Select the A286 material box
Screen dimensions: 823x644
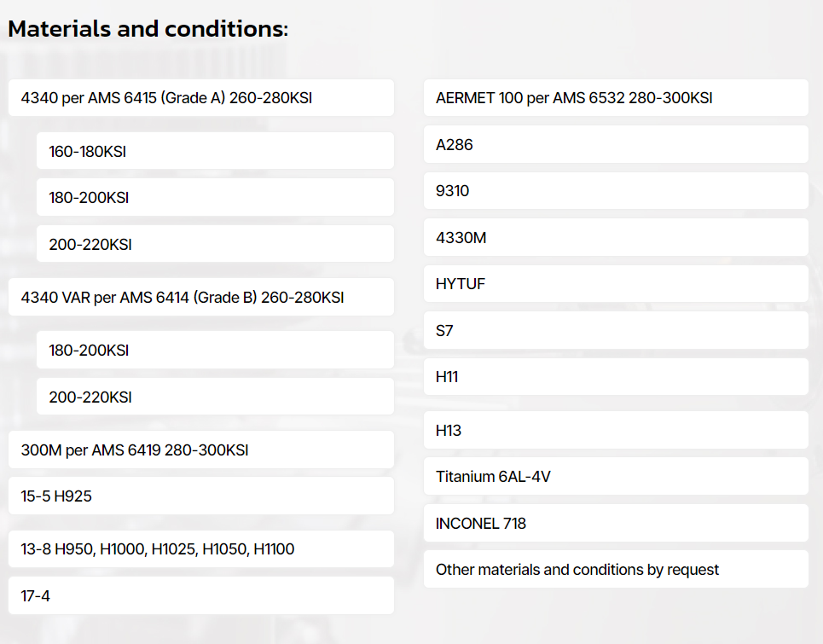(615, 144)
